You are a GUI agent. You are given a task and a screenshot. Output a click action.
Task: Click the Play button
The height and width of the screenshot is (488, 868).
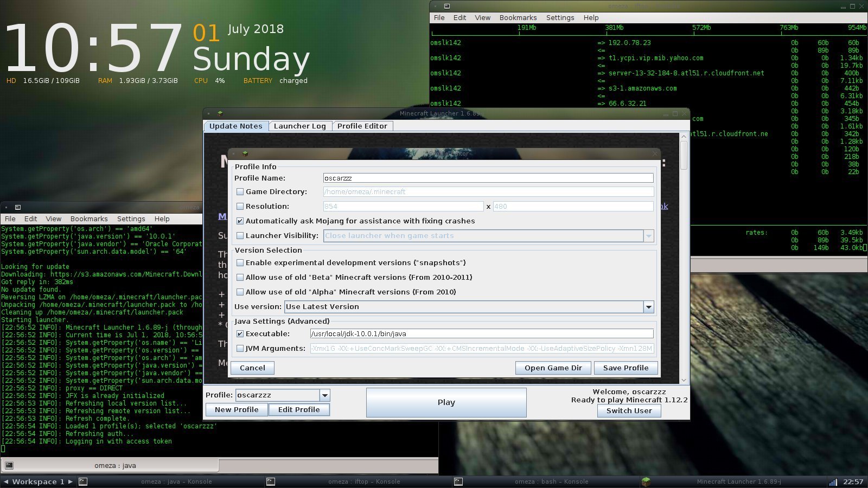(446, 402)
